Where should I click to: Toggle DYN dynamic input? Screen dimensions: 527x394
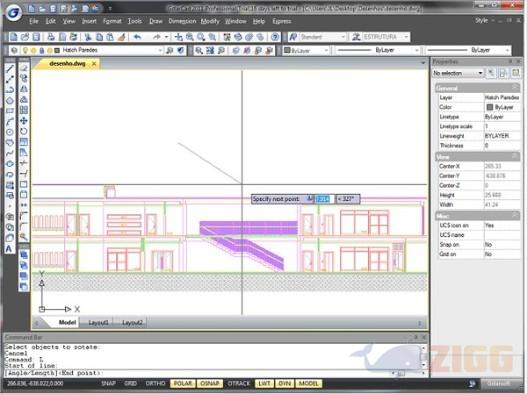[x=285, y=384]
